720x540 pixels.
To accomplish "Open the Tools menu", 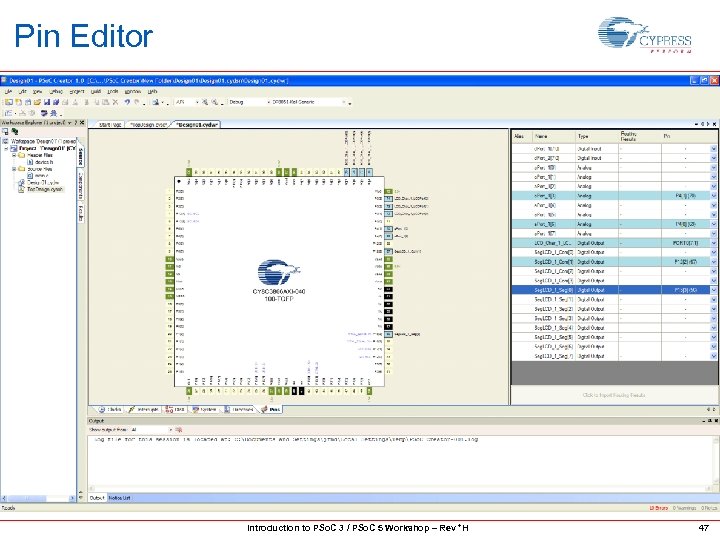I will pyautogui.click(x=112, y=91).
